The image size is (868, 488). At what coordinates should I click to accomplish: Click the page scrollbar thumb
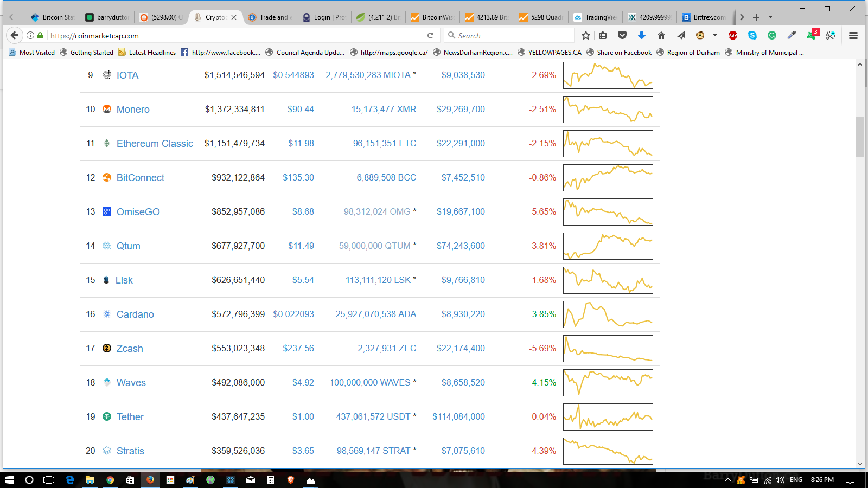coord(860,137)
